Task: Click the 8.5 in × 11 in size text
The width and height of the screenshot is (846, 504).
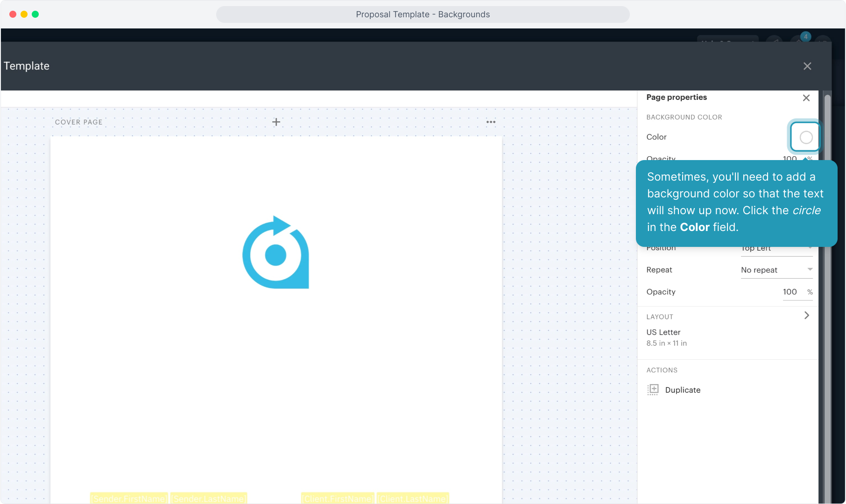Action: pyautogui.click(x=666, y=343)
